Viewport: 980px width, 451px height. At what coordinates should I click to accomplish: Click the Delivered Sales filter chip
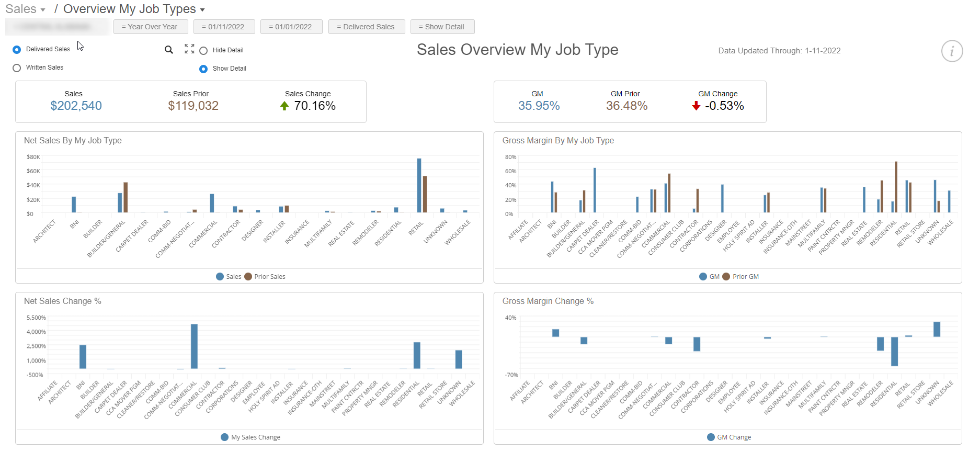point(366,27)
